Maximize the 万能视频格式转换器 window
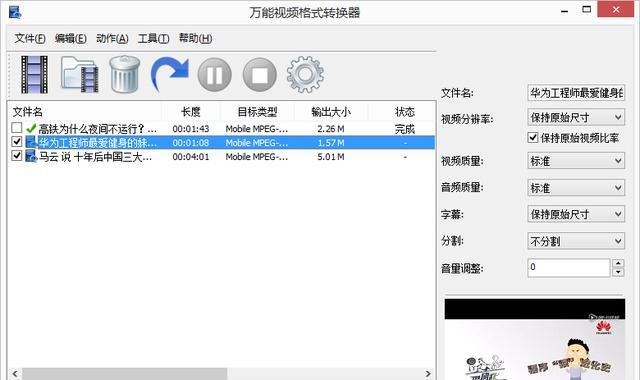This screenshot has width=640, height=380. (x=587, y=9)
